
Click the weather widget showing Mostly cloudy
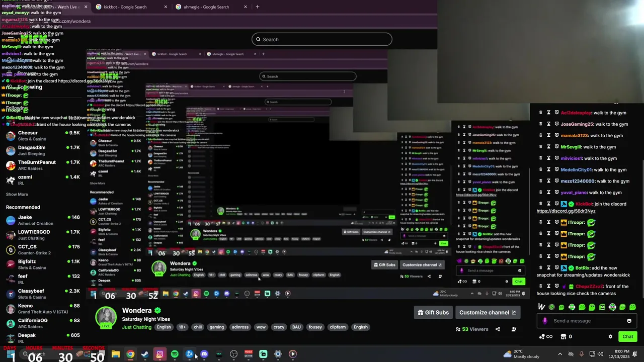[x=521, y=354]
